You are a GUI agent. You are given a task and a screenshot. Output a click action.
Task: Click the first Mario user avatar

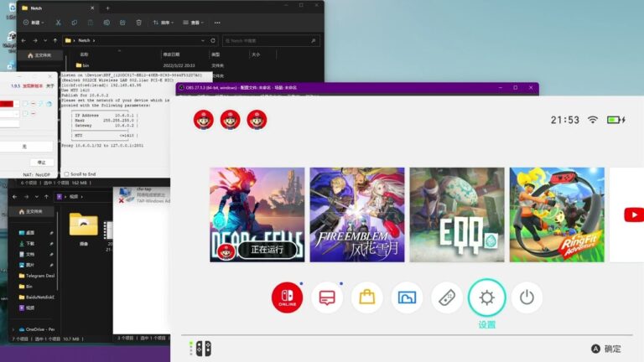204,120
